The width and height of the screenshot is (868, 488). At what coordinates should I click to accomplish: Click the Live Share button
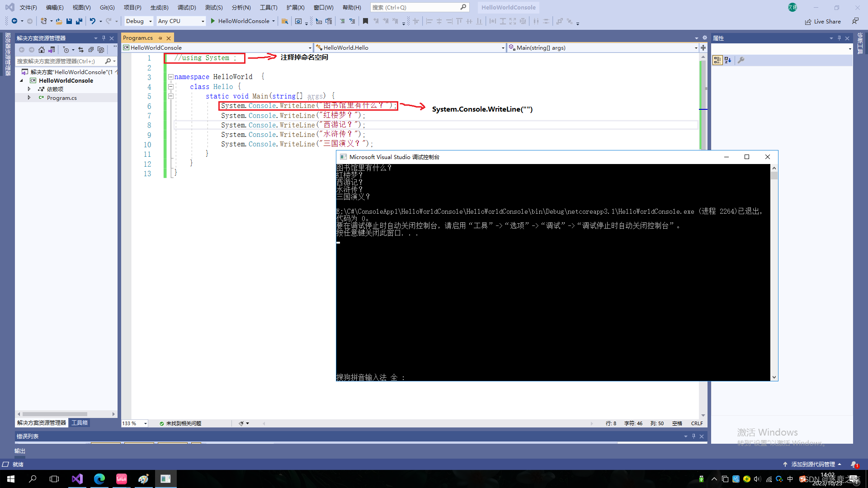pos(823,21)
